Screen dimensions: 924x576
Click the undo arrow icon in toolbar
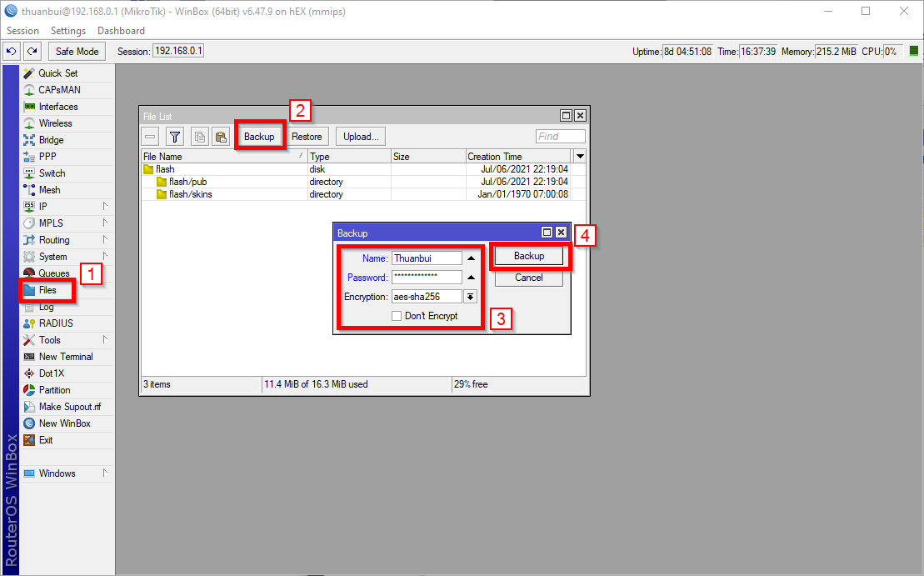pos(12,52)
